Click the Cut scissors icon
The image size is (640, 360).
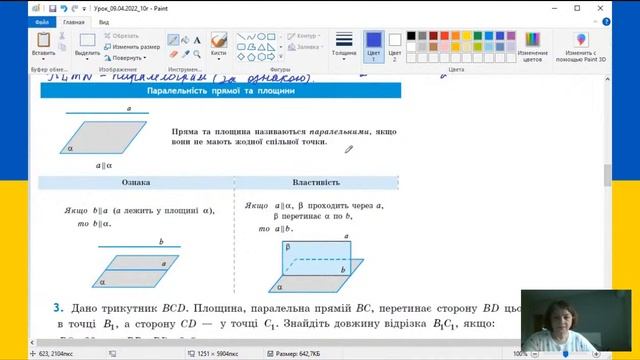coord(62,36)
